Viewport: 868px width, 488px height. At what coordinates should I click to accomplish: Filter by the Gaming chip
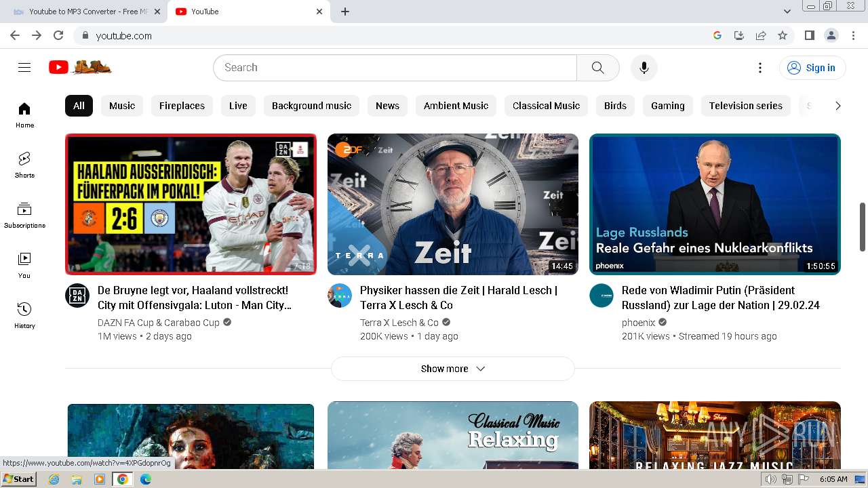[668, 106]
